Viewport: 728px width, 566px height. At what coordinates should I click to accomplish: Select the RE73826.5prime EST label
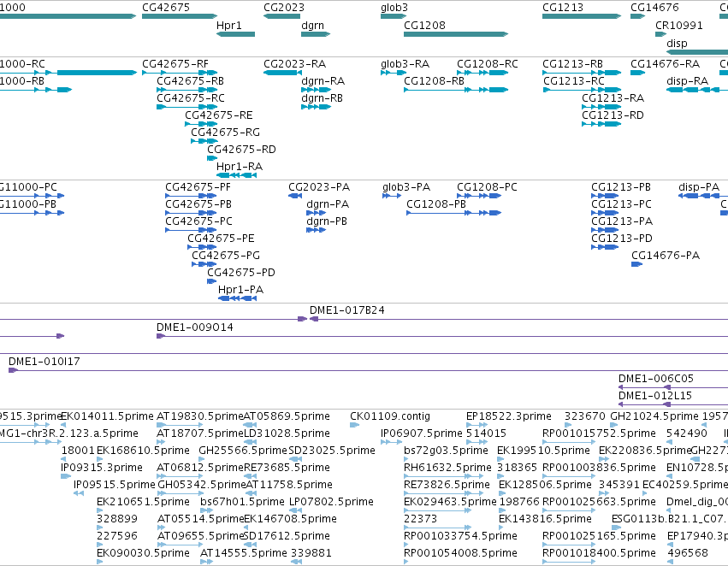click(447, 485)
